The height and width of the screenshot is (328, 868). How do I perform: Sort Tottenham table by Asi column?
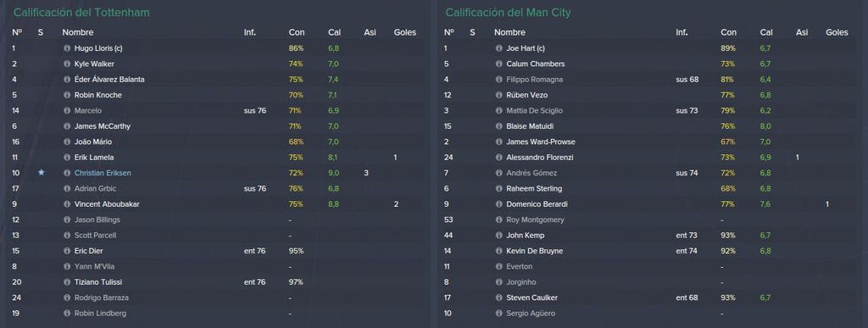[x=370, y=33]
